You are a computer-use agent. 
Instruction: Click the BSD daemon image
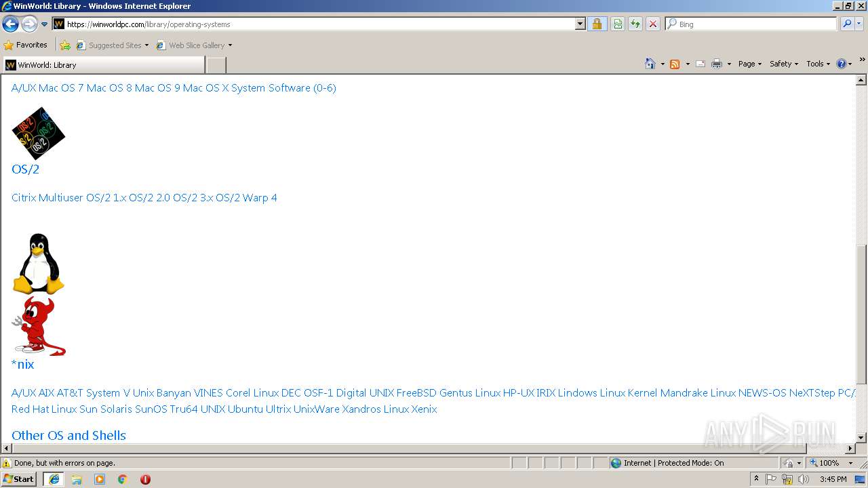pyautogui.click(x=39, y=325)
